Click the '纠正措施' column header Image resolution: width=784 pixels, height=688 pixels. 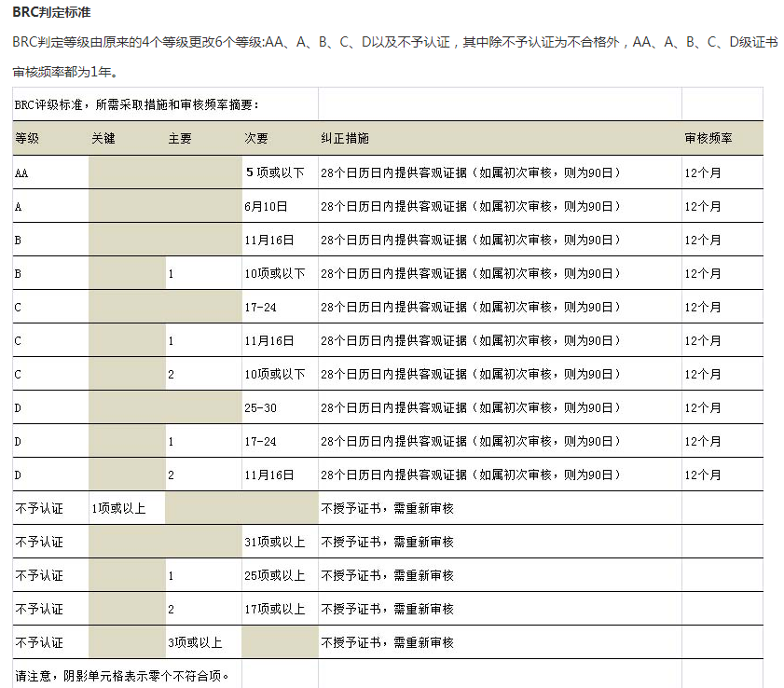pyautogui.click(x=345, y=138)
